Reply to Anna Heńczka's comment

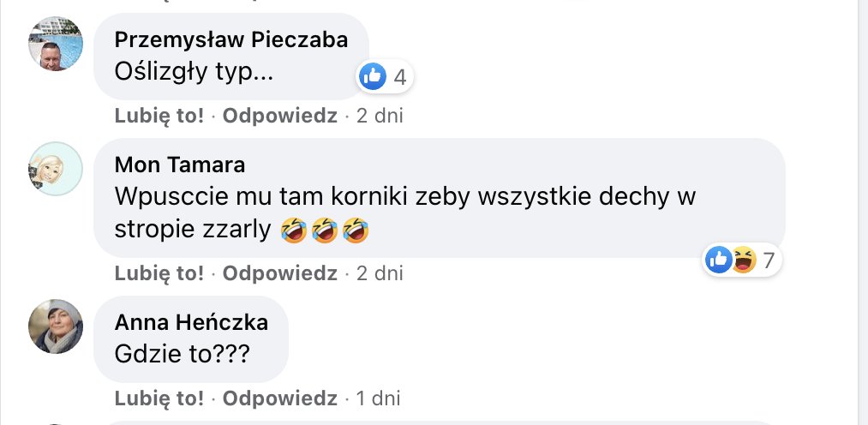279,398
